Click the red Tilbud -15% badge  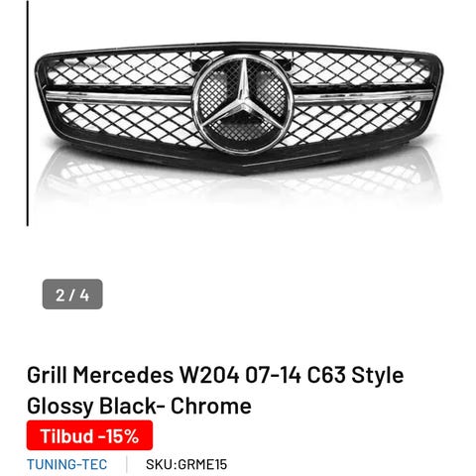pos(89,435)
